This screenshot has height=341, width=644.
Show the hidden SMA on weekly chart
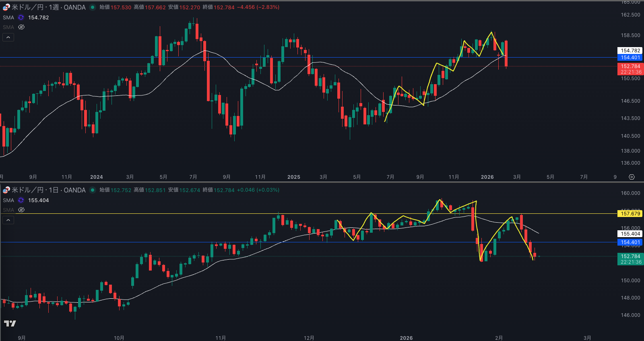pos(21,27)
